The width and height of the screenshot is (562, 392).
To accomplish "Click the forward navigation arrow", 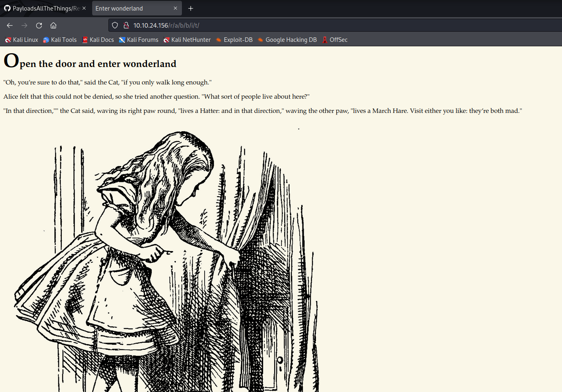I will [x=24, y=25].
